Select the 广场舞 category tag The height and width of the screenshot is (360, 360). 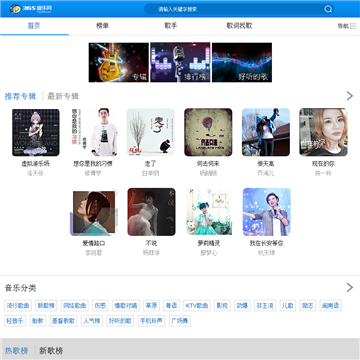coord(180,321)
